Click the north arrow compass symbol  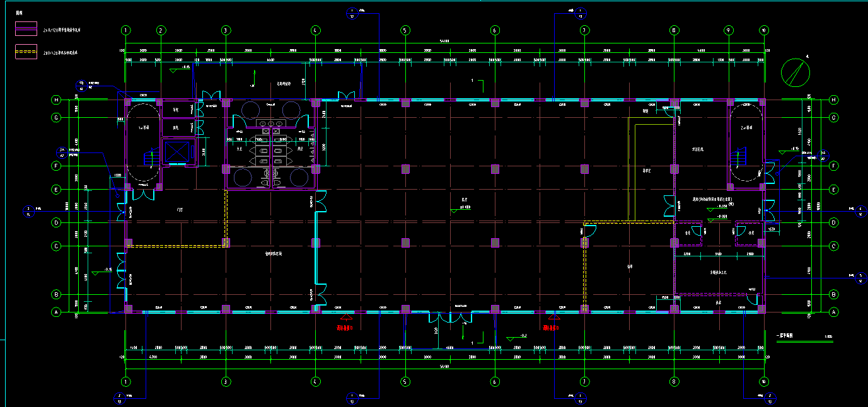[x=795, y=72]
